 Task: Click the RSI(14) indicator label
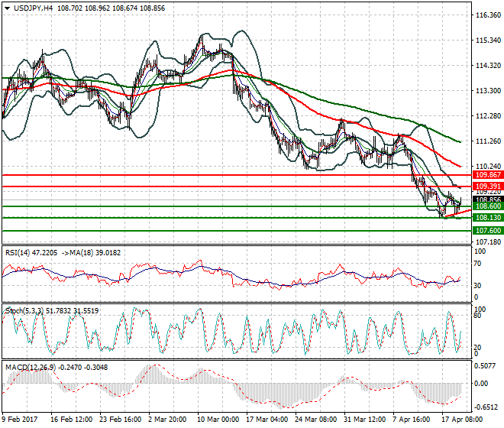[21, 251]
